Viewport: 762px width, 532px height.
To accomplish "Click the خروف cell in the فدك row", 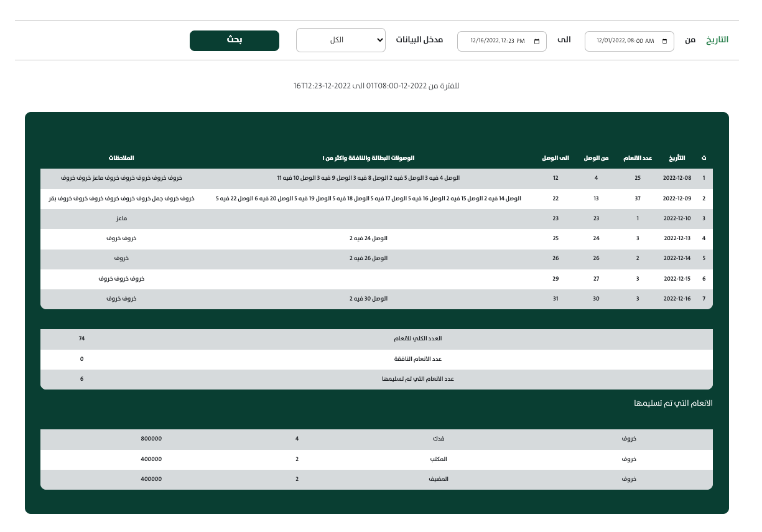I will click(629, 439).
